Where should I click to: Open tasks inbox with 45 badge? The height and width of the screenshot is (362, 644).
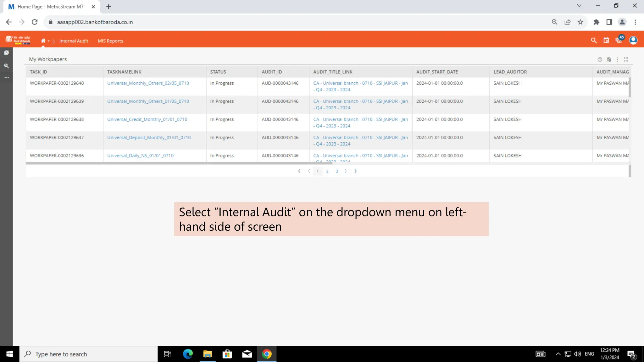point(619,40)
